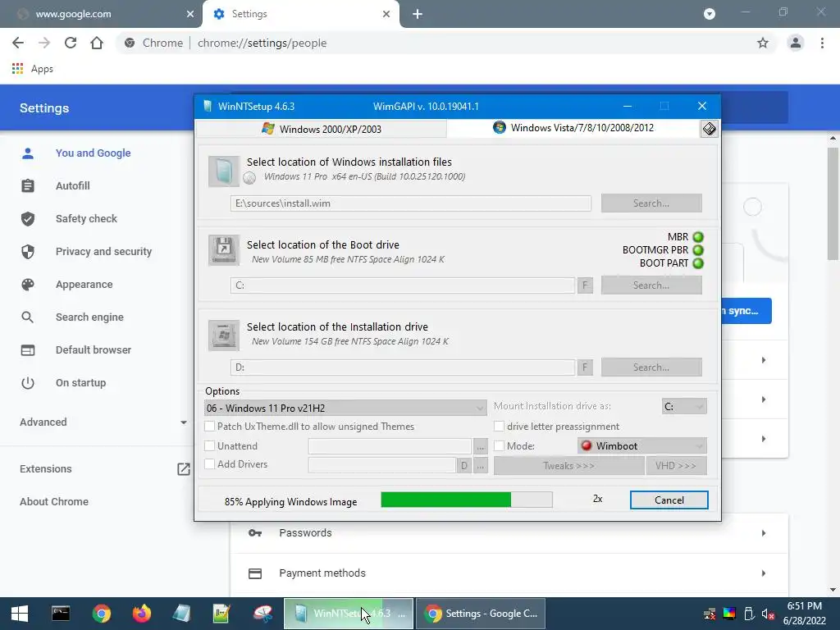This screenshot has width=840, height=630.
Task: Click the green MBR status light
Action: point(697,237)
